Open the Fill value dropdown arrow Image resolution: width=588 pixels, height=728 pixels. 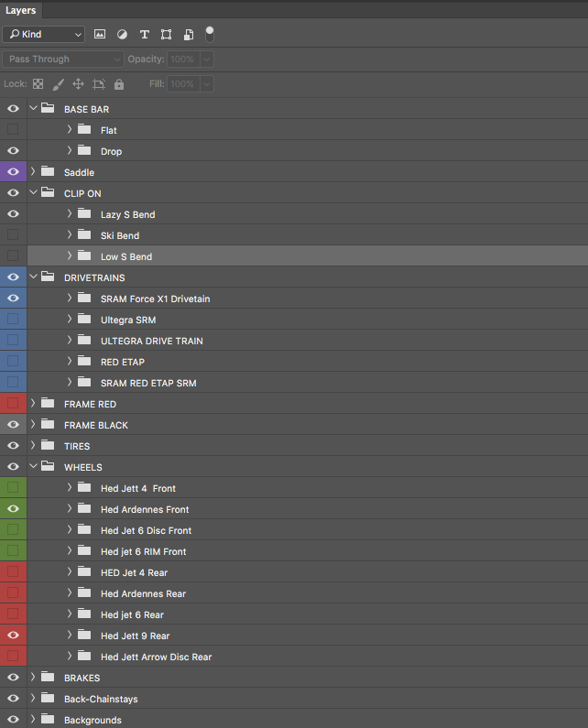207,84
